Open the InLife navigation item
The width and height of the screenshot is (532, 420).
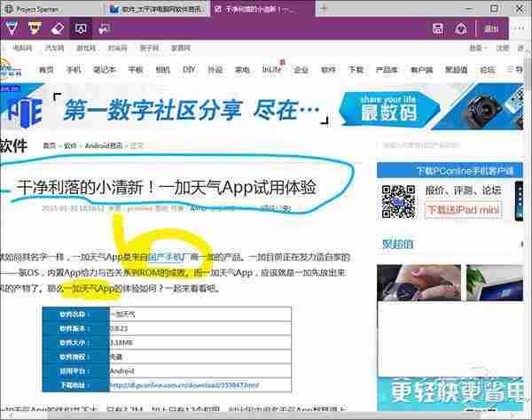point(270,69)
